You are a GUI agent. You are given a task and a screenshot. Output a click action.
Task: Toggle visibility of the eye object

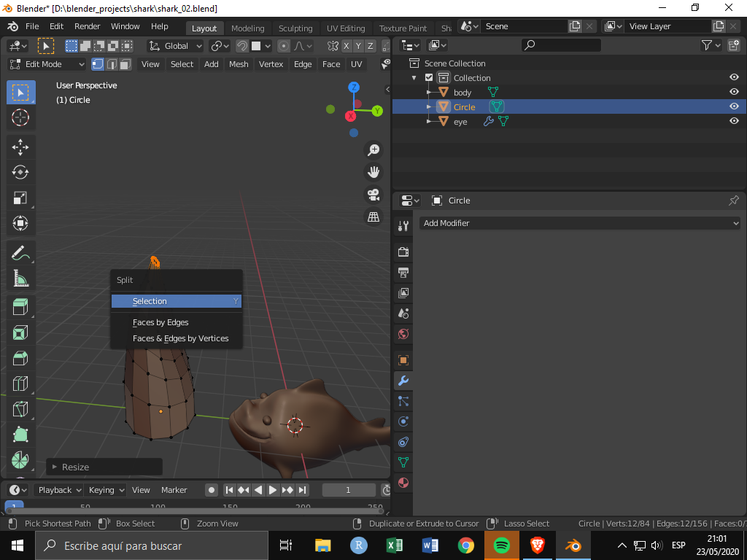point(734,122)
